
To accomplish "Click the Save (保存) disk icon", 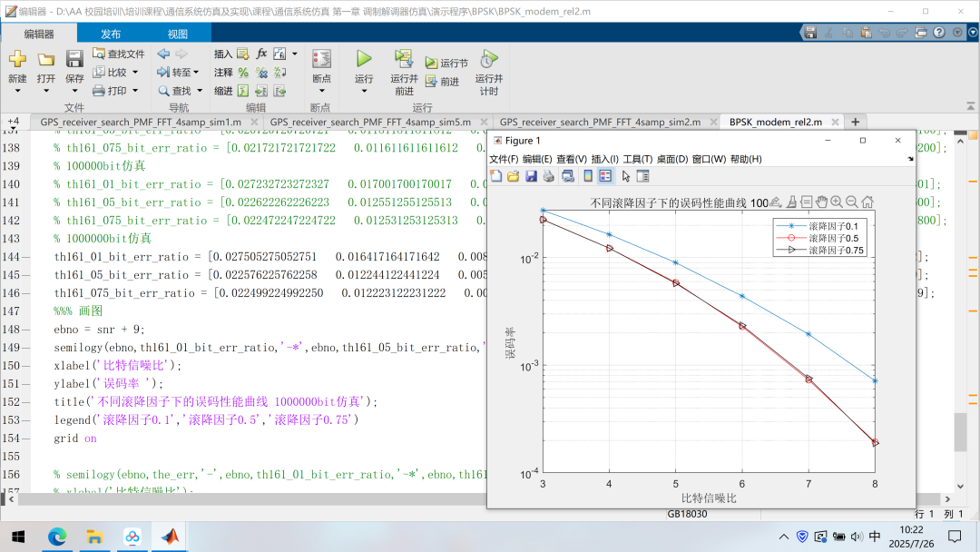I will [x=74, y=60].
